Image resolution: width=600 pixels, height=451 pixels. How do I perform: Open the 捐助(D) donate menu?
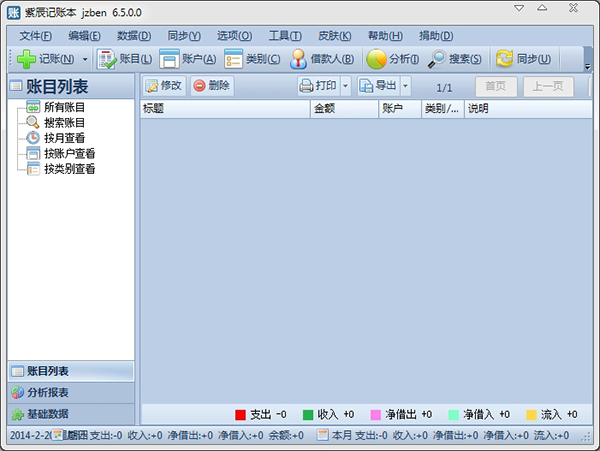[436, 36]
